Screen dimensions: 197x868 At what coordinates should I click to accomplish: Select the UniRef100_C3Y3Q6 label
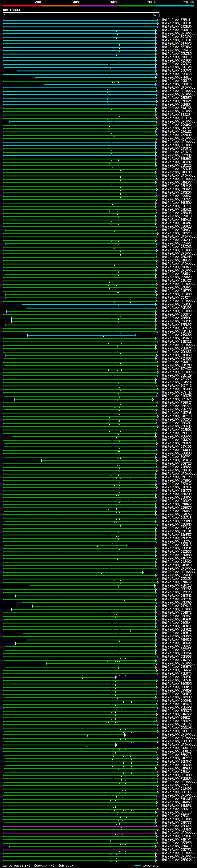coord(177,155)
